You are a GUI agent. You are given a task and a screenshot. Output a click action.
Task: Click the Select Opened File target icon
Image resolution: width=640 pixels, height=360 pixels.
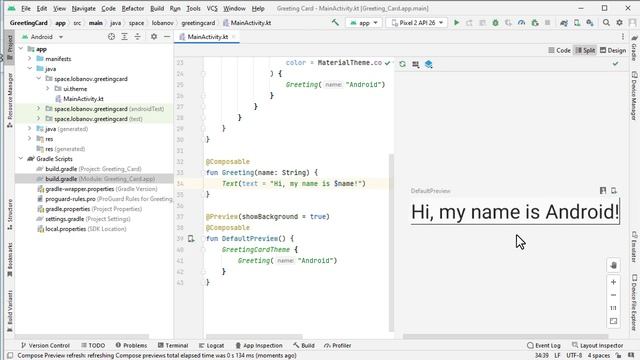click(x=111, y=37)
